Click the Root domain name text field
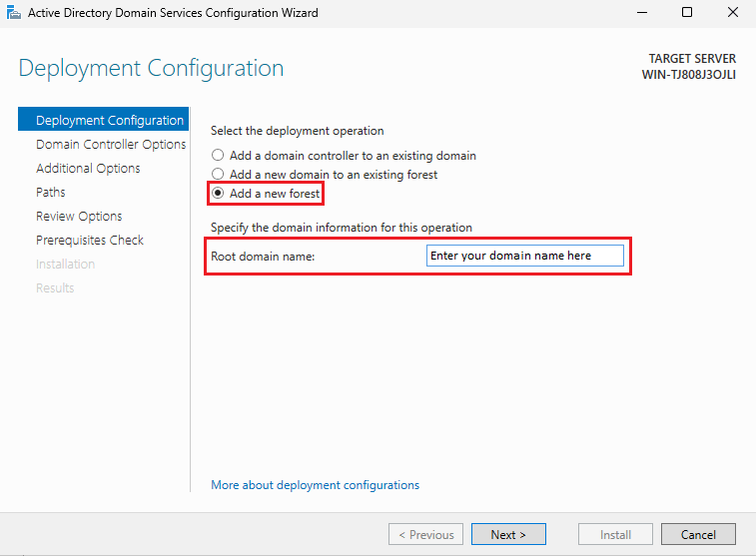 (x=525, y=256)
